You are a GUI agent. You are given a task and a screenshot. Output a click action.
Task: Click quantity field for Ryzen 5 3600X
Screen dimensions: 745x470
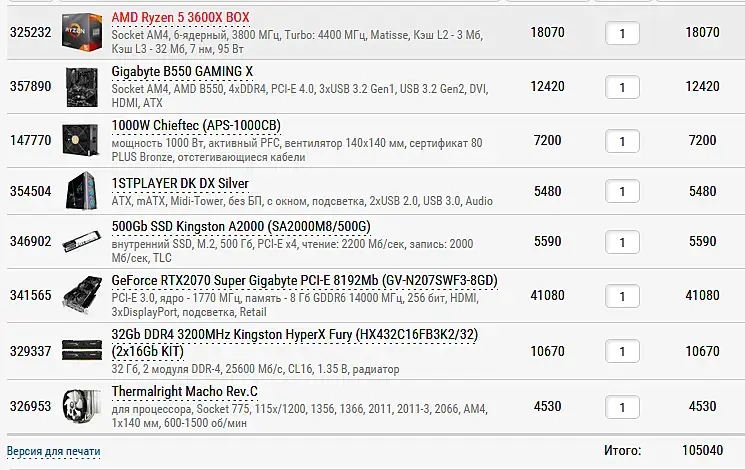tap(622, 33)
